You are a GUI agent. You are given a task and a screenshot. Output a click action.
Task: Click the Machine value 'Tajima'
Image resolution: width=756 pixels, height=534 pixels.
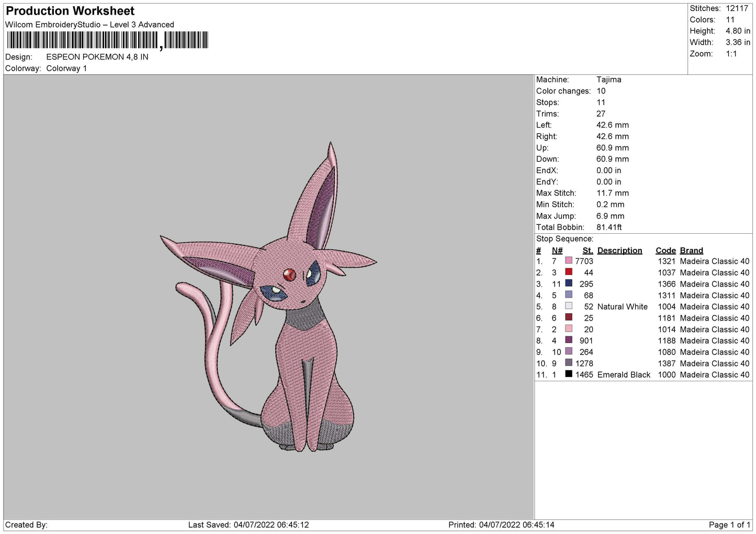coord(609,79)
